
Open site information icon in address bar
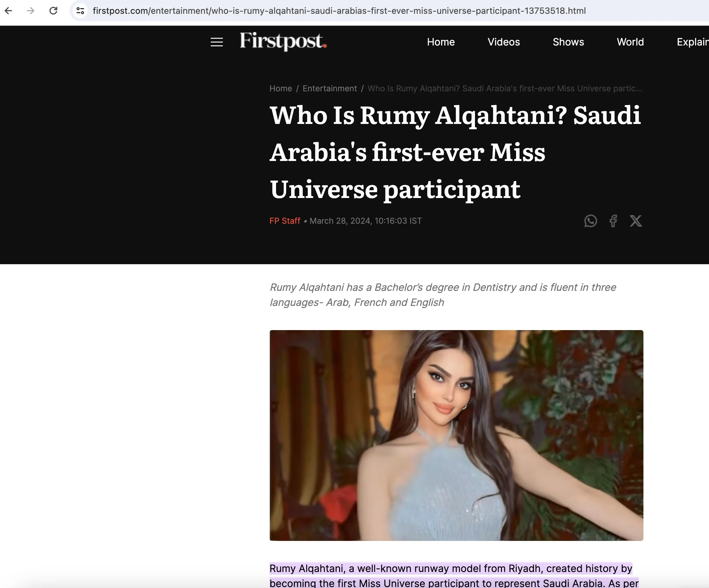[80, 11]
